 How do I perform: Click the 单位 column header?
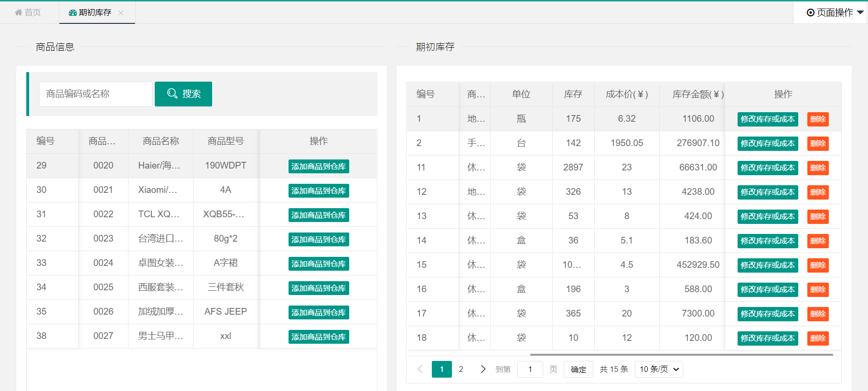tap(521, 95)
